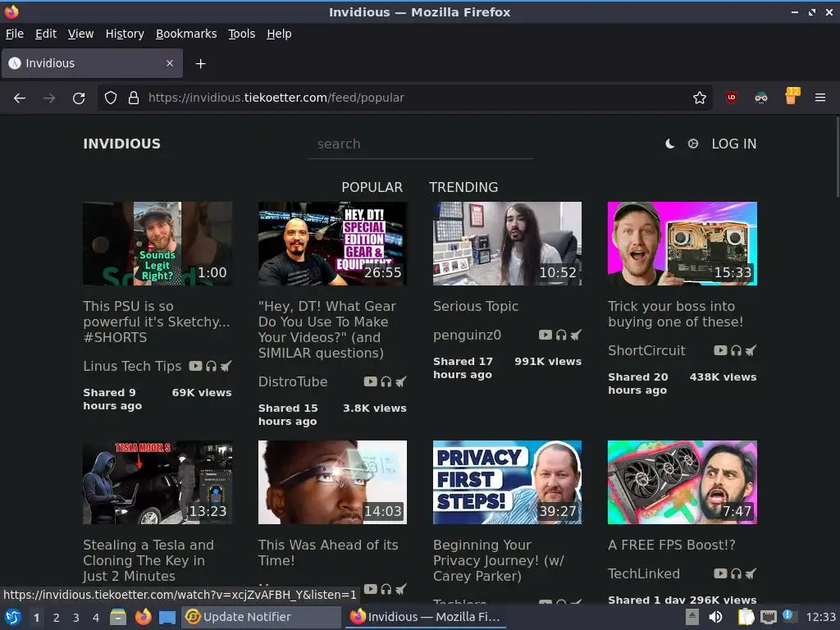Open the File menu

(15, 34)
